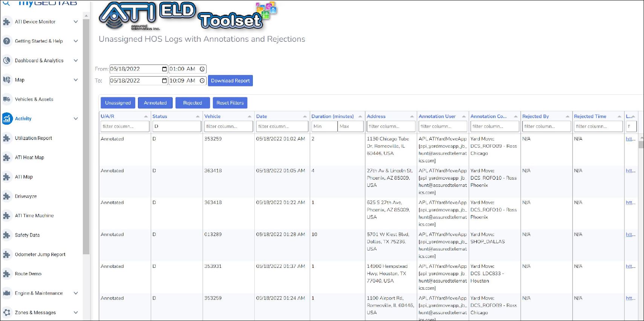Image resolution: width=644 pixels, height=321 pixels.
Task: Filter by Annotated logs button
Action: [x=155, y=103]
